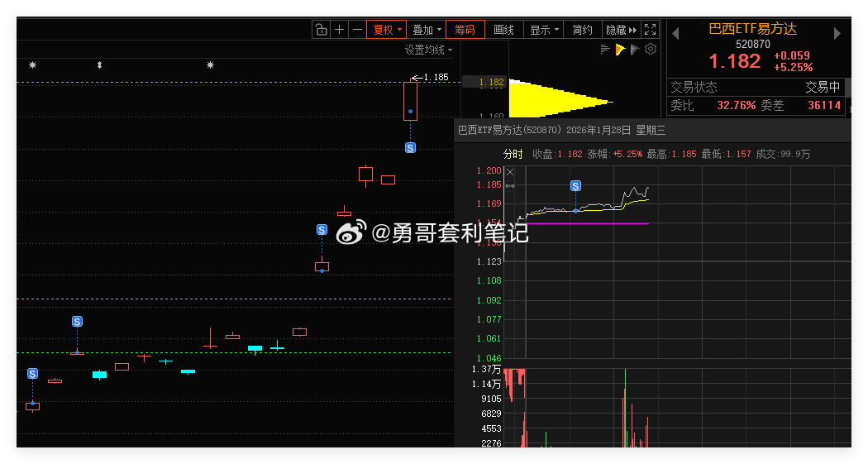Click the 1.200 price axis label
Viewport: 868px width, 464px height.
(x=489, y=170)
